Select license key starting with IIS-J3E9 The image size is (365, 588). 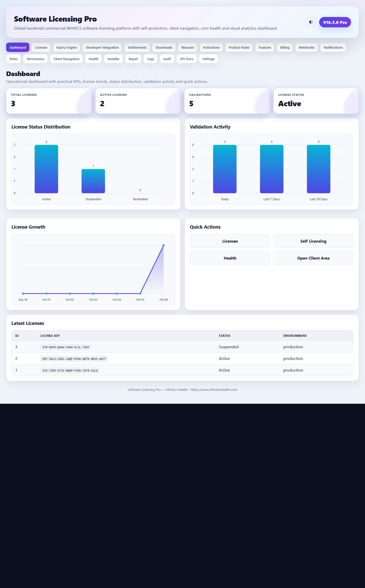coord(70,371)
